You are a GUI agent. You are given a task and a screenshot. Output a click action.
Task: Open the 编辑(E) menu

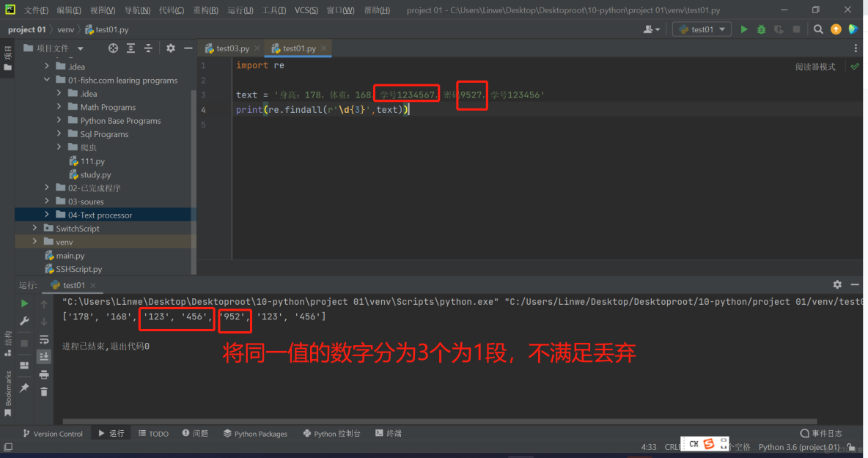click(x=69, y=10)
